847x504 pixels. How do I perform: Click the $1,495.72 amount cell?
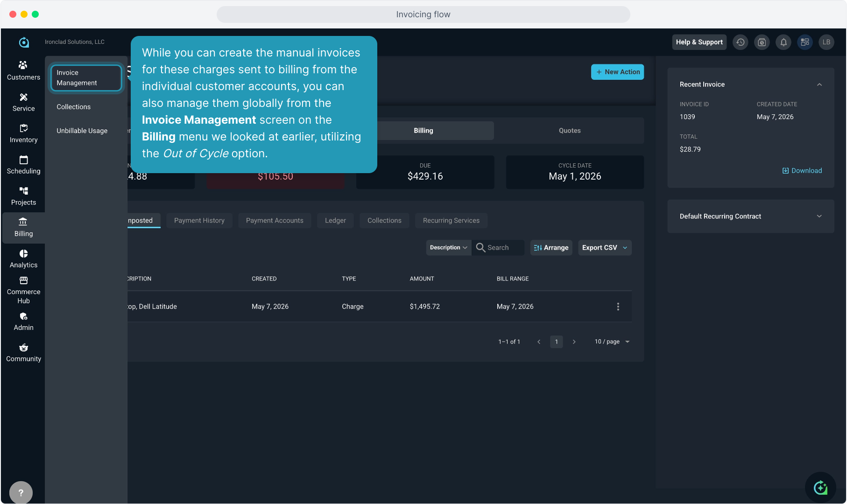[425, 307]
